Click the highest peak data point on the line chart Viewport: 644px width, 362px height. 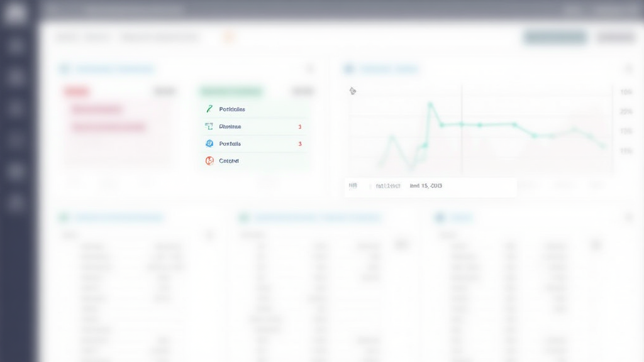431,104
